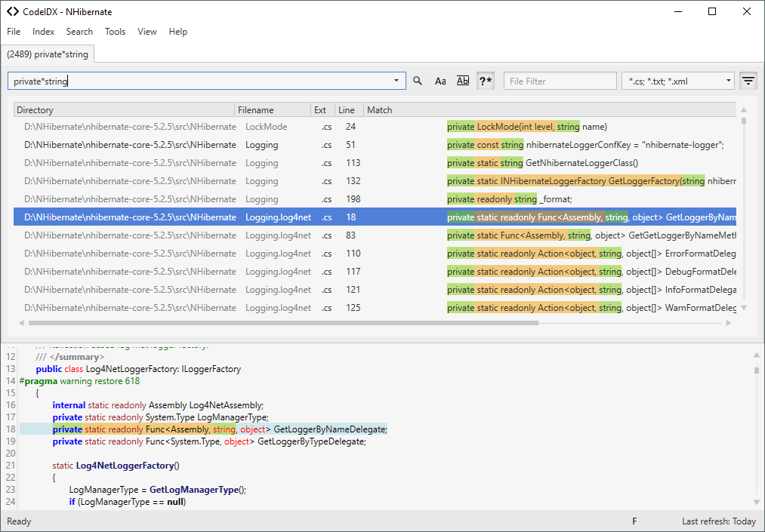
Task: Toggle the wildcard ?* search mode
Action: (485, 81)
